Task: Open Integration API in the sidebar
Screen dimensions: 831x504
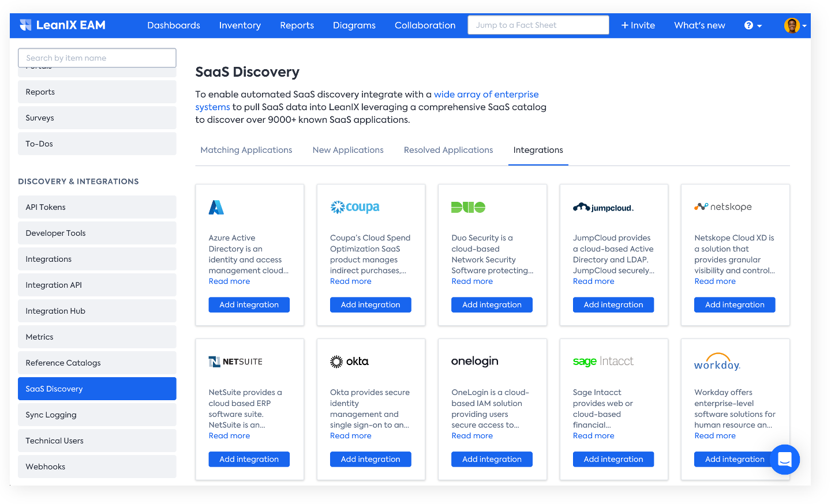Action: pyautogui.click(x=97, y=285)
